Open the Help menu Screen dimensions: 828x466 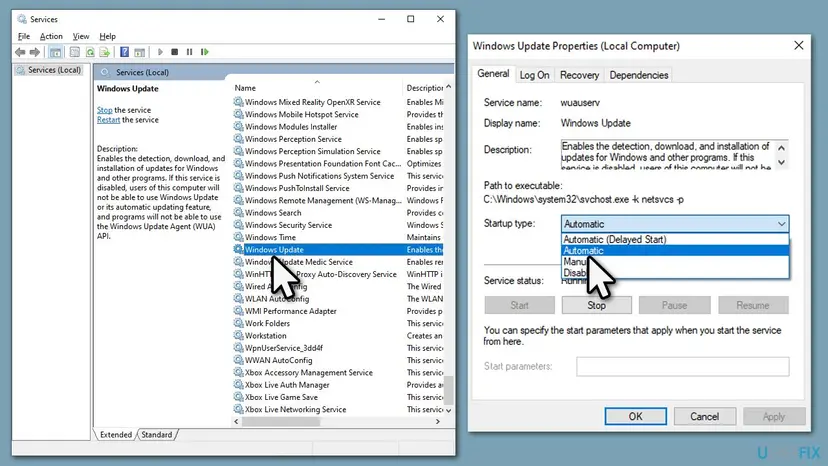pos(107,36)
